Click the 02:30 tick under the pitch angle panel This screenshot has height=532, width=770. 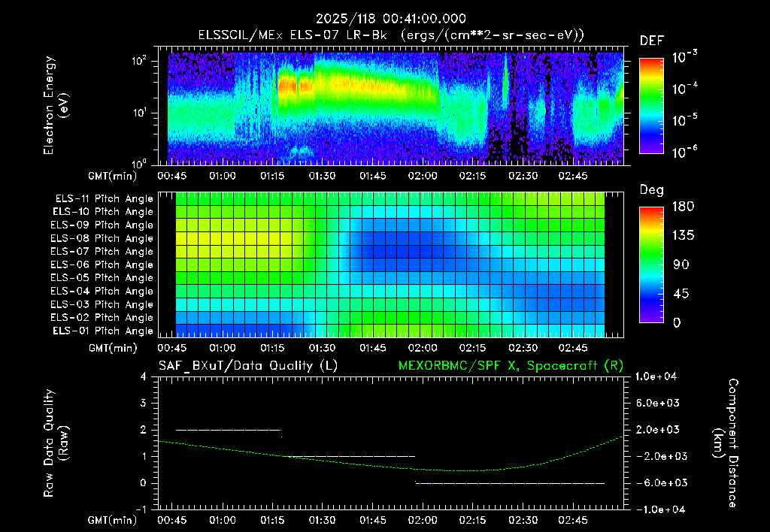pos(523,348)
